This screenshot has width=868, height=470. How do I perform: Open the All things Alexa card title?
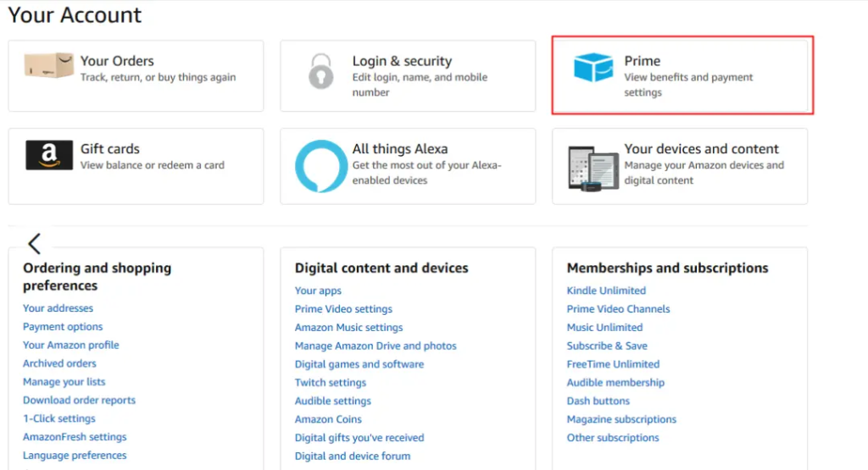coord(400,149)
